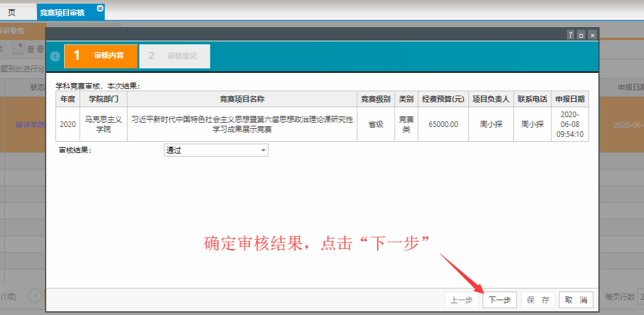This screenshot has height=315, width=644.
Task: Maximize the audit dialog window
Action: pyautogui.click(x=581, y=35)
